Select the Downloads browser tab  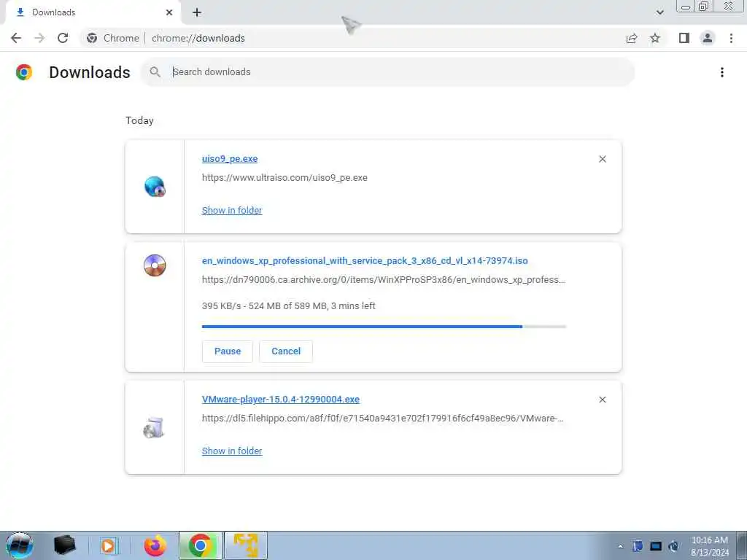(93, 12)
